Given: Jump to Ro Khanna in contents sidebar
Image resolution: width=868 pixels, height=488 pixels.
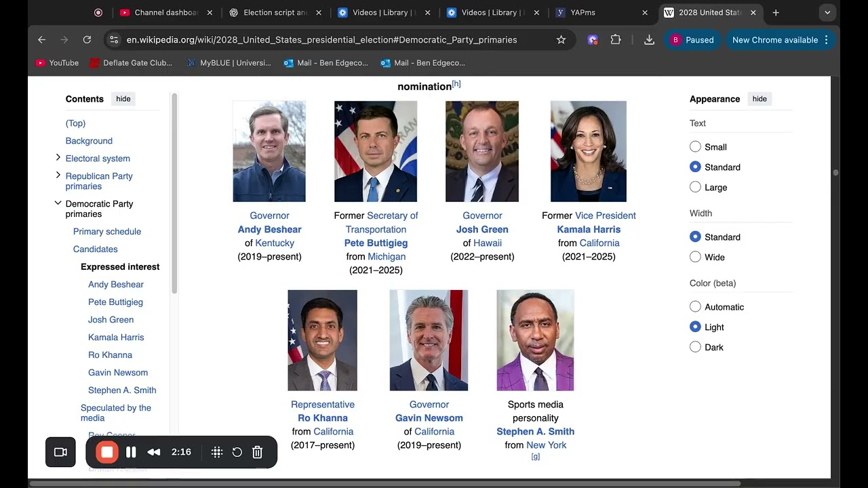Looking at the screenshot, I should point(110,354).
